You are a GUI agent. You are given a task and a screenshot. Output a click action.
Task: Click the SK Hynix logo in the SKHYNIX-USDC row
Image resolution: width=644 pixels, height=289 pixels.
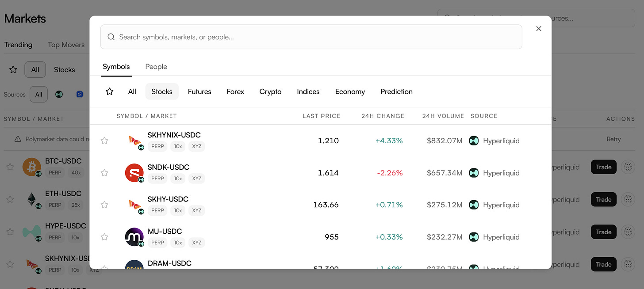(134, 141)
